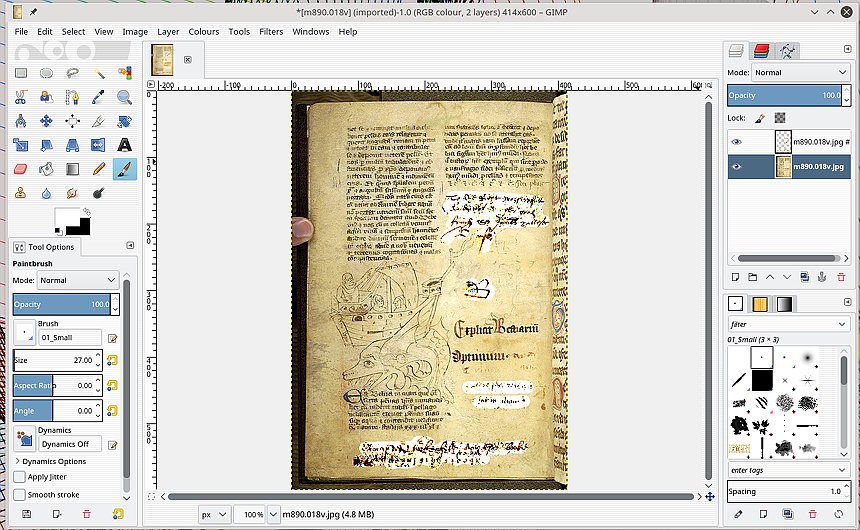Switch to the Paths tab
Image resolution: width=860 pixels, height=530 pixels.
[x=787, y=51]
